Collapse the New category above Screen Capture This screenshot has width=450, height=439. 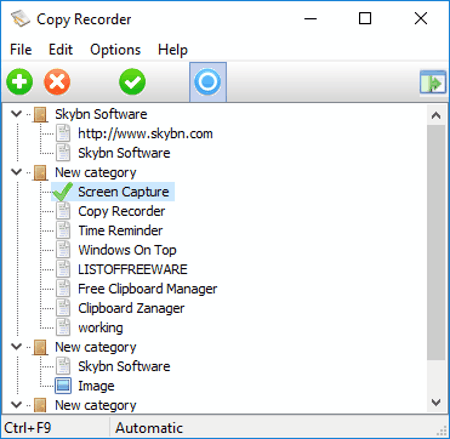(x=16, y=172)
